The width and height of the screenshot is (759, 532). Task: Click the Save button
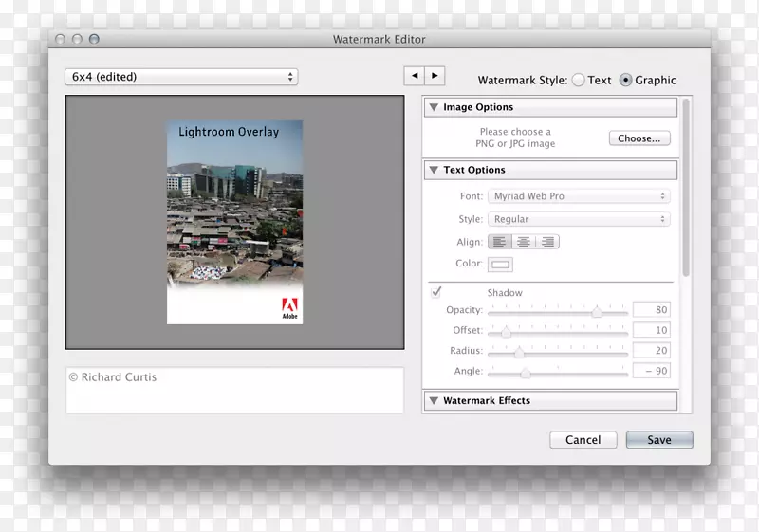[659, 440]
